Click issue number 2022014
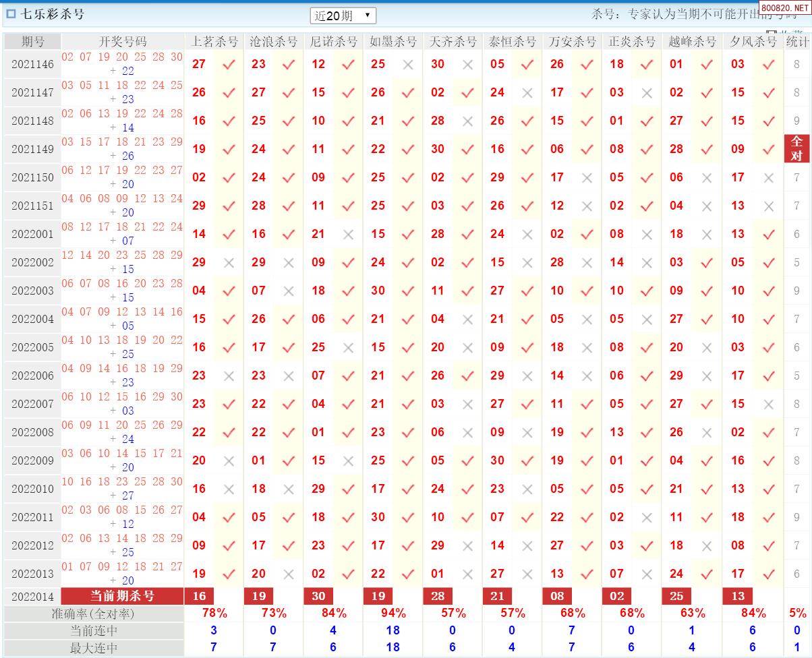Screen dimensions: 812x658 32,597
